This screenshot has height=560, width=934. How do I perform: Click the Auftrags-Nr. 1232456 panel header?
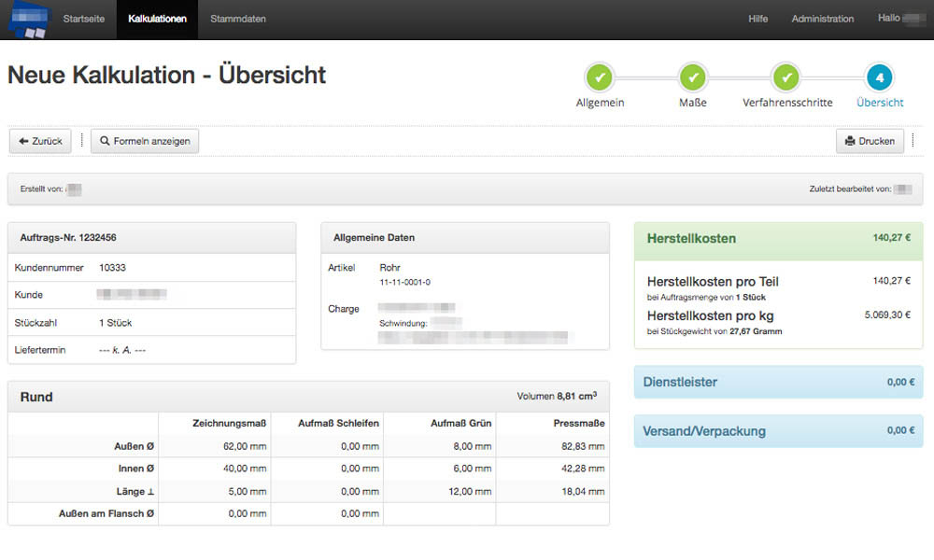(x=151, y=238)
